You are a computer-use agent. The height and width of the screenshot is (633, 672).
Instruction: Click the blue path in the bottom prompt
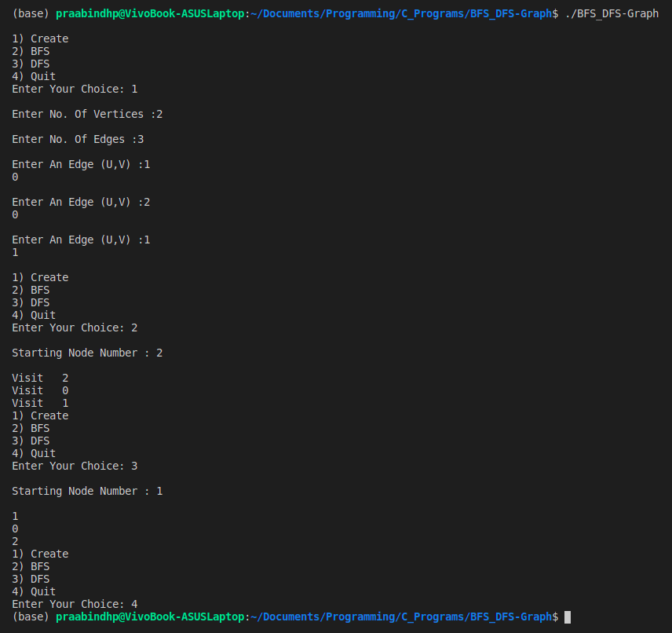coord(401,617)
